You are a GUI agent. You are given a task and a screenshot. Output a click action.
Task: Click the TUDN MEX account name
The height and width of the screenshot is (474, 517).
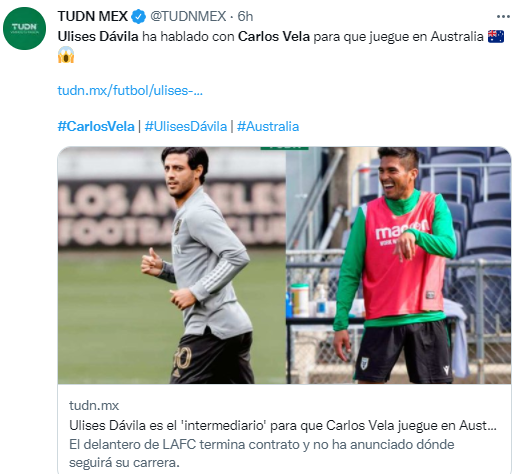[92, 16]
